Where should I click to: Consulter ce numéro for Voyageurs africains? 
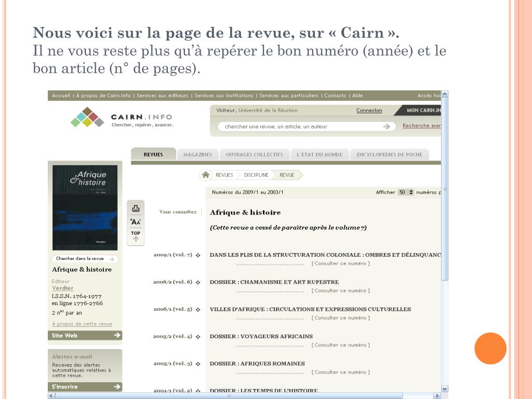pyautogui.click(x=341, y=345)
